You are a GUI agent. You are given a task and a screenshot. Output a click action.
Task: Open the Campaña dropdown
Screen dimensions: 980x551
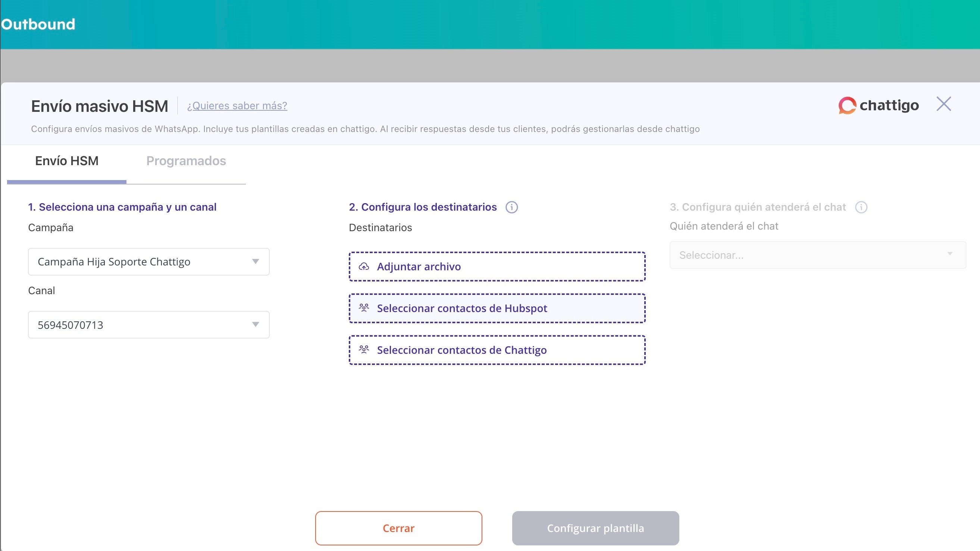click(149, 262)
